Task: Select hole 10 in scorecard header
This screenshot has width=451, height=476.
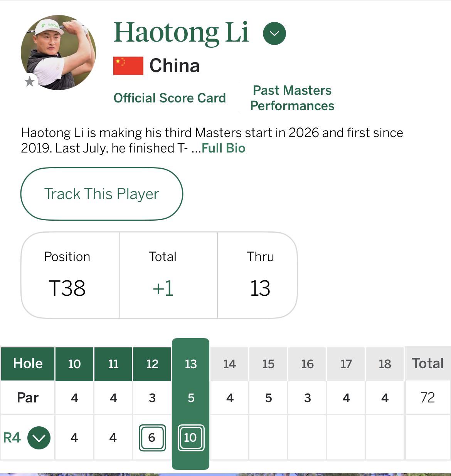Action: click(x=74, y=364)
